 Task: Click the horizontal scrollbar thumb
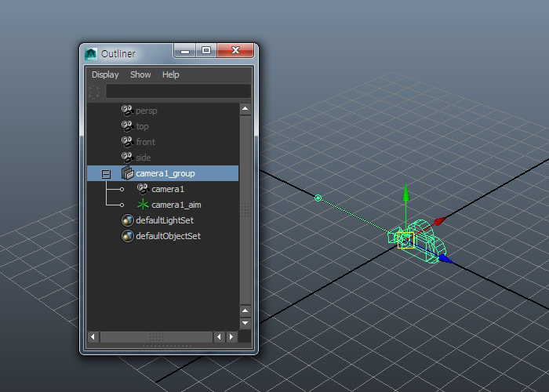coord(157,336)
